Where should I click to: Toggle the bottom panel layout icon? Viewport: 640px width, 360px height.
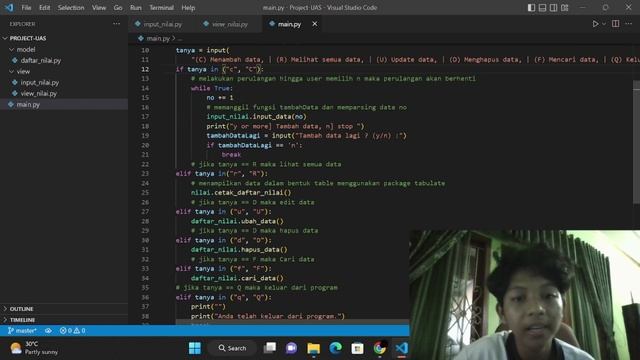point(542,8)
